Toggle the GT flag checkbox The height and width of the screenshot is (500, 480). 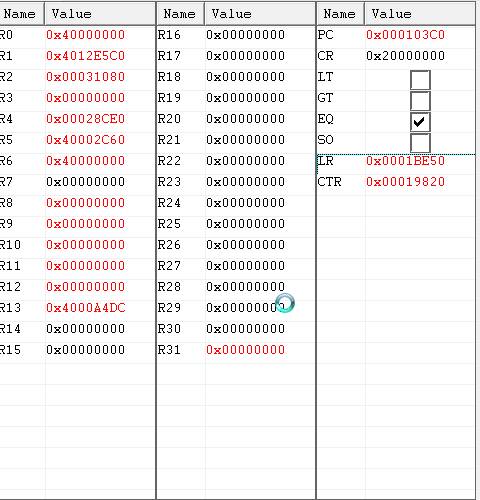pyautogui.click(x=420, y=101)
